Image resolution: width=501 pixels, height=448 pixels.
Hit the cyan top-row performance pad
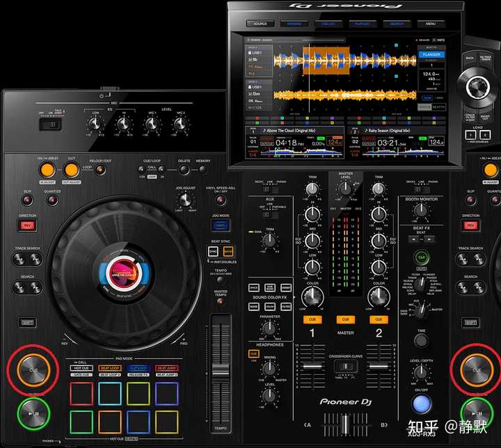tap(110, 394)
